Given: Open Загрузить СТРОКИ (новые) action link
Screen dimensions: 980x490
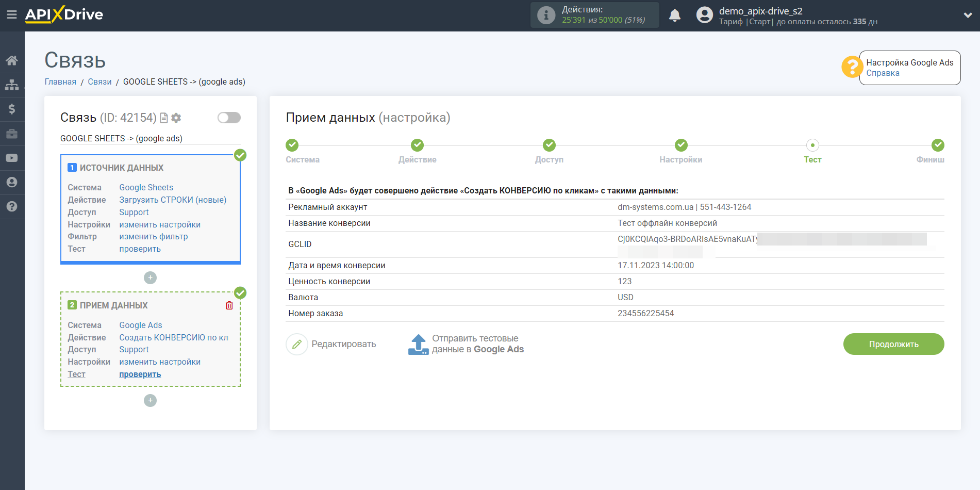Looking at the screenshot, I should coord(173,200).
